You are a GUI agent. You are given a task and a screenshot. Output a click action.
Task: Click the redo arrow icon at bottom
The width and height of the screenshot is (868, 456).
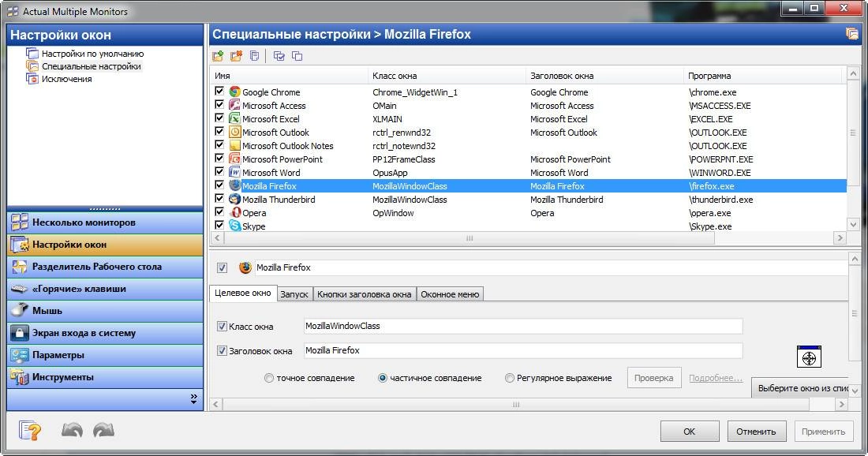tap(103, 430)
